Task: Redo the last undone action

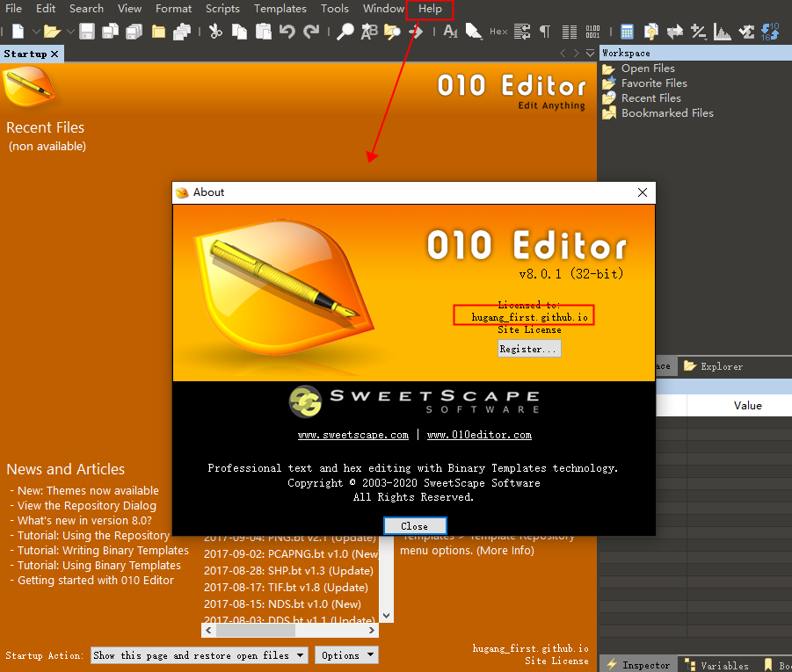Action: point(311,32)
